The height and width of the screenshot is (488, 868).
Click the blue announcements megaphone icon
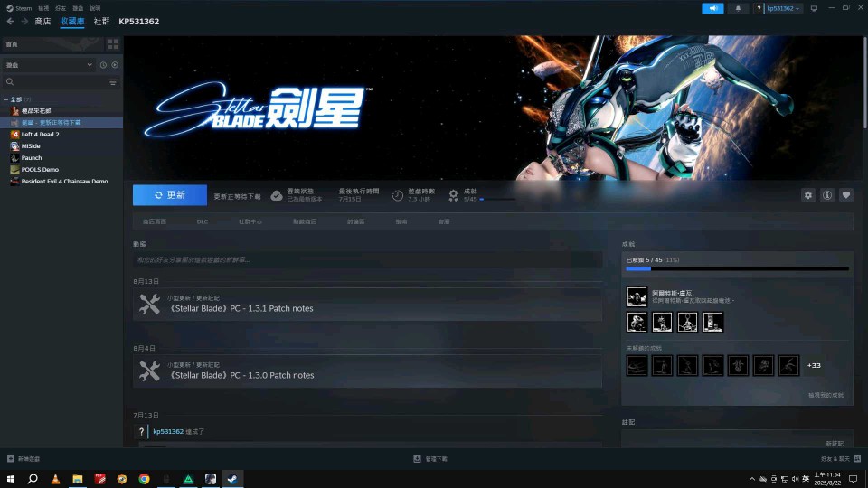coord(712,8)
